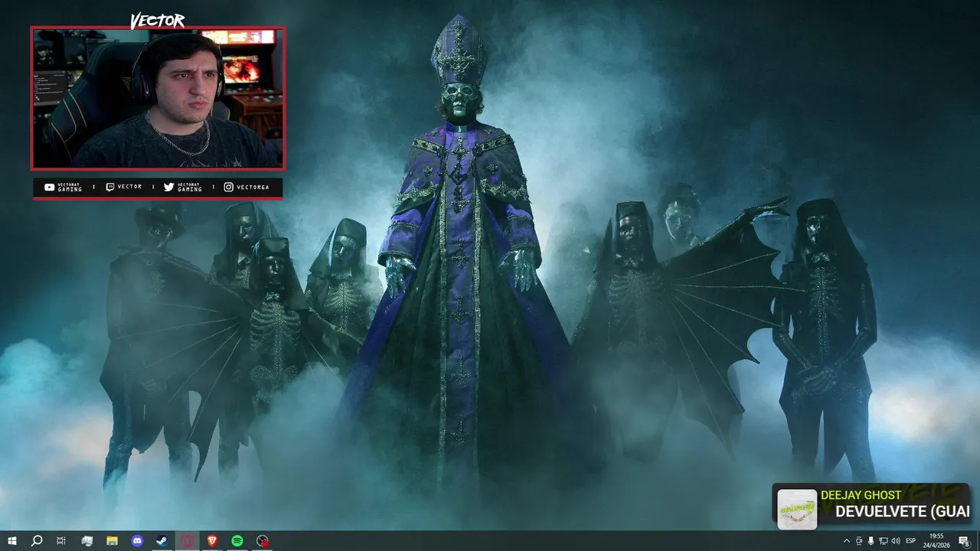Screen dimensions: 980x551
Task: Open the recording app with red dot
Action: click(263, 541)
